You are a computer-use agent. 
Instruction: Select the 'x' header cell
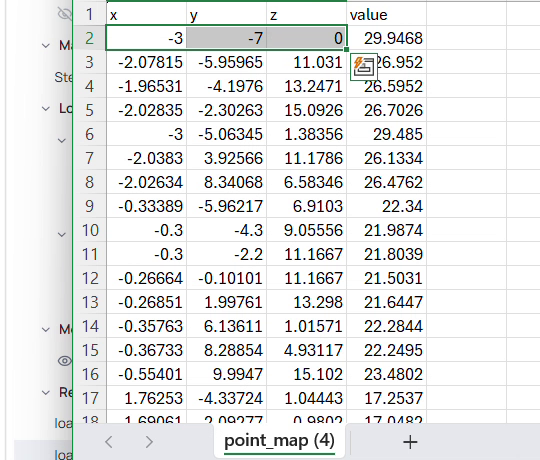pos(146,14)
